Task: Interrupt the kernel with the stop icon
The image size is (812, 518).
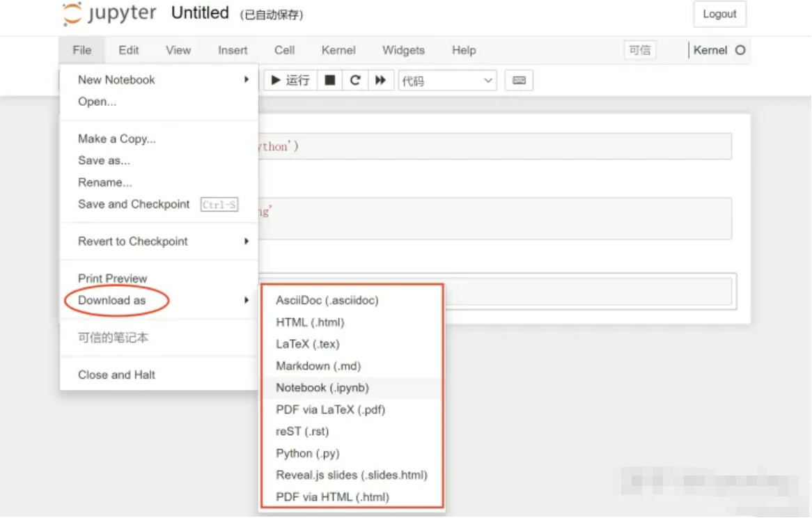Action: (x=330, y=80)
